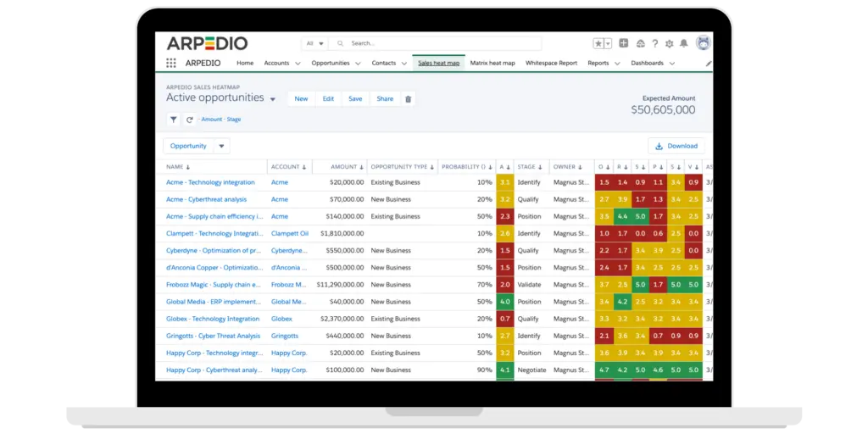
Task: Click the green 4.0 score for Global Media
Action: (505, 302)
